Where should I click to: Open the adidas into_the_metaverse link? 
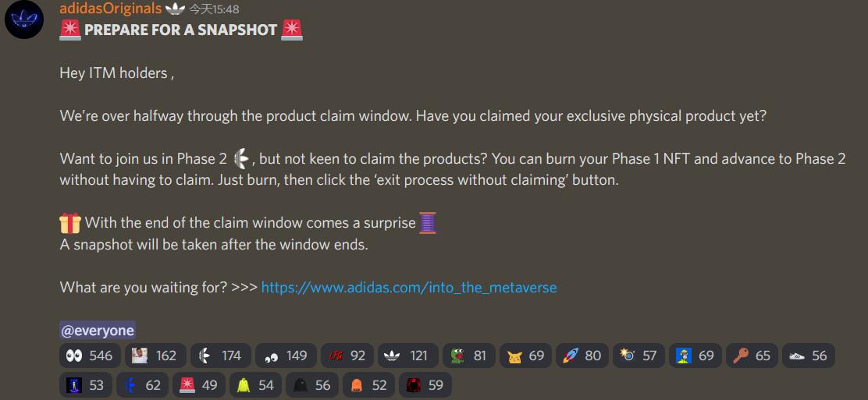pos(408,288)
